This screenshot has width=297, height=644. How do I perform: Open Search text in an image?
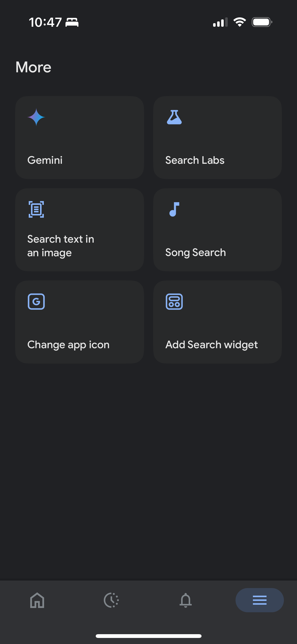[61, 246]
